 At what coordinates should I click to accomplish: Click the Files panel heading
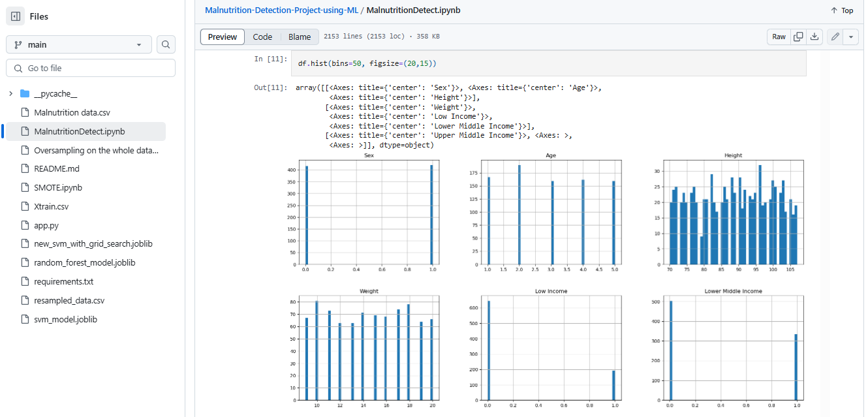coord(39,16)
